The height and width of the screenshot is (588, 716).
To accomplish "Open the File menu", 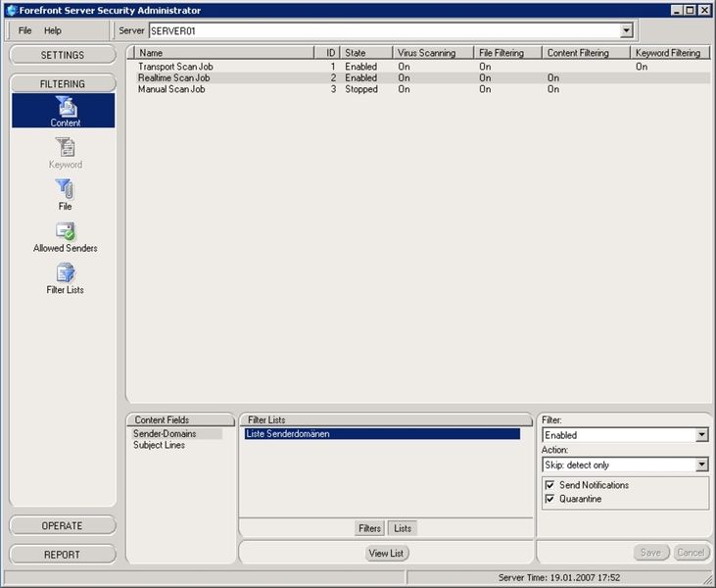I will (24, 30).
